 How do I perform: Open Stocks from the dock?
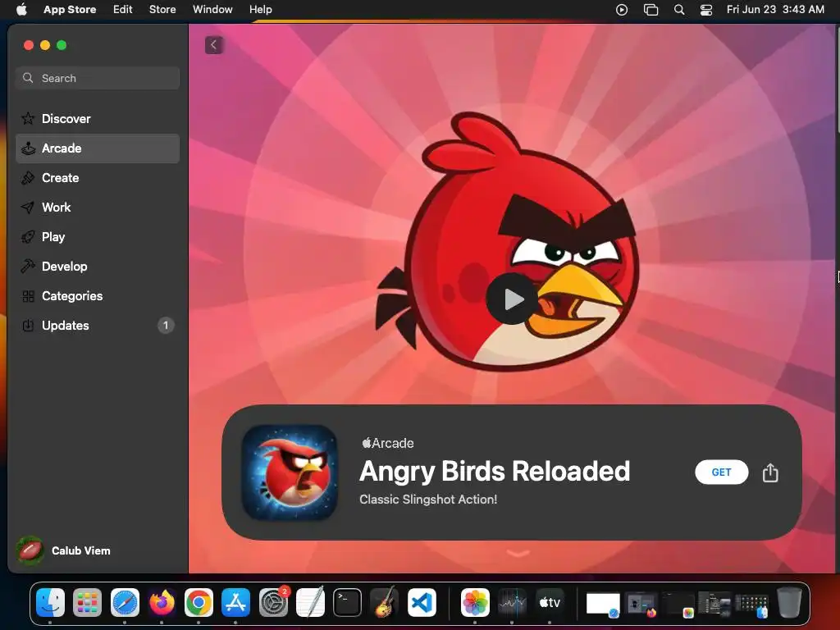512,603
